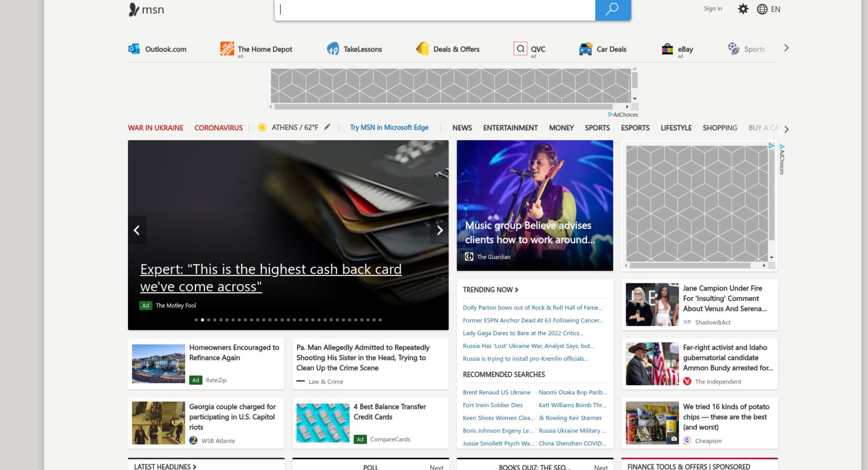Click Try MSN in Microsoft Edge
The image size is (868, 470).
pos(389,127)
